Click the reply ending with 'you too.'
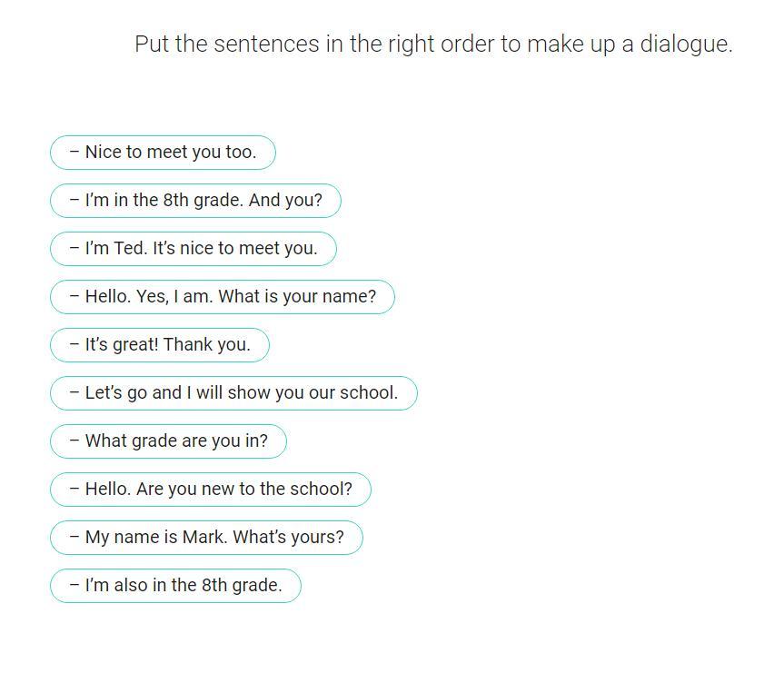The image size is (784, 673). [163, 153]
